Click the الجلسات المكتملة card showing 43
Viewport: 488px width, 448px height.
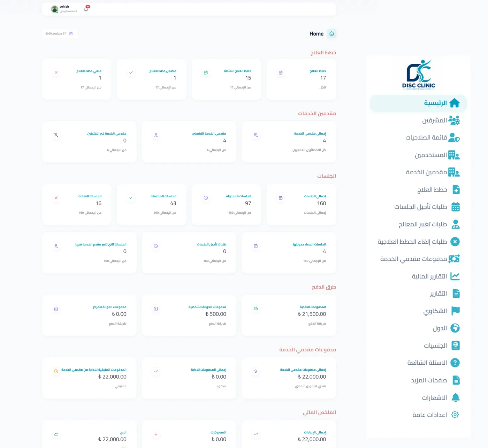pos(152,205)
